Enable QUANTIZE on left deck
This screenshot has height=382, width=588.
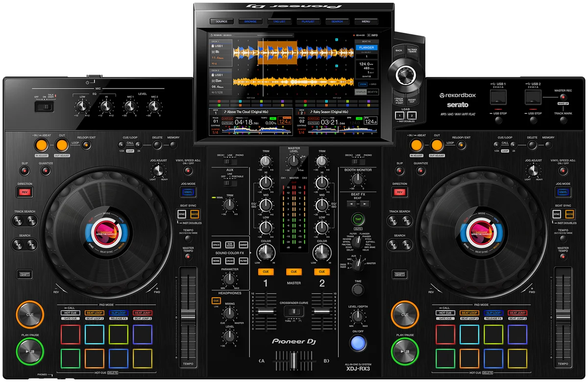(46, 171)
